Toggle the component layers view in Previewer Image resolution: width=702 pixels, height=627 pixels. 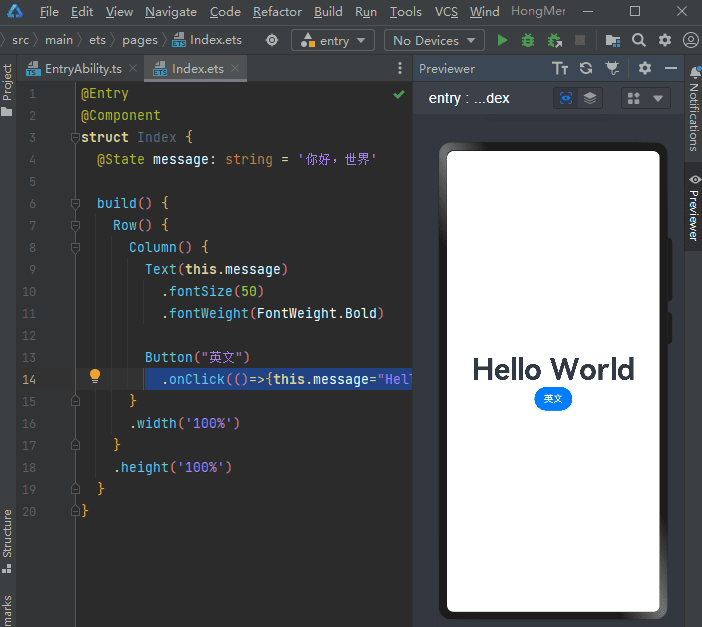click(x=590, y=98)
